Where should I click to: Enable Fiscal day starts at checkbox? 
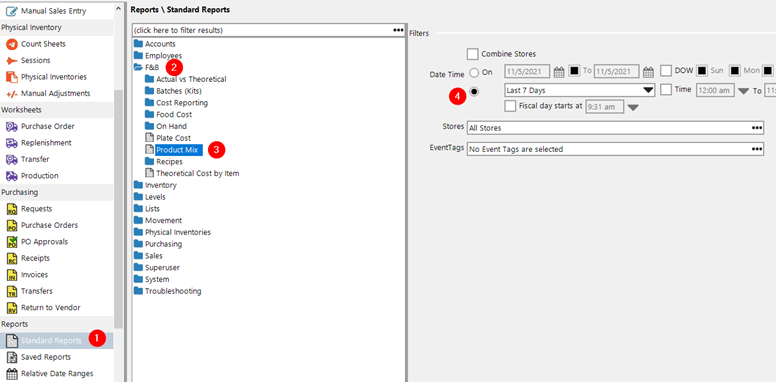point(510,106)
